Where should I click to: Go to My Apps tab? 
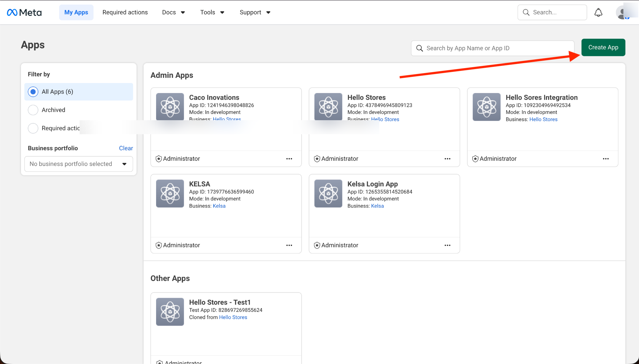click(x=76, y=12)
